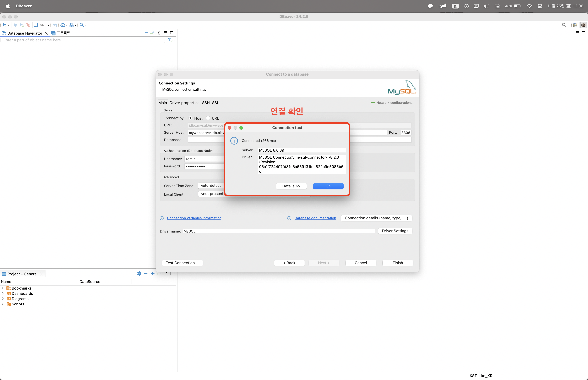
Task: Click Link with editor arrows in Navigator
Action: click(152, 33)
